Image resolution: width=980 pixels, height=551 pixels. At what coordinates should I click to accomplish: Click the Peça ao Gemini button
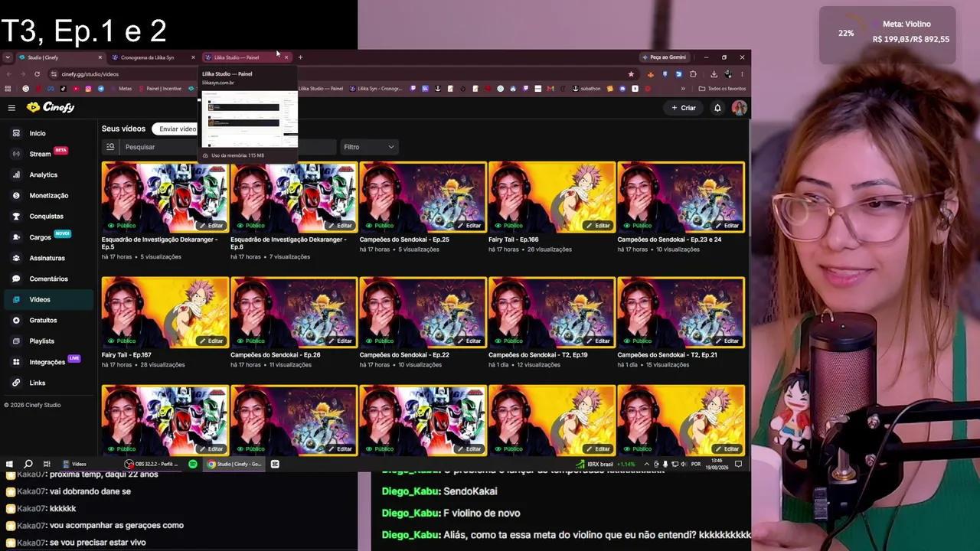664,57
